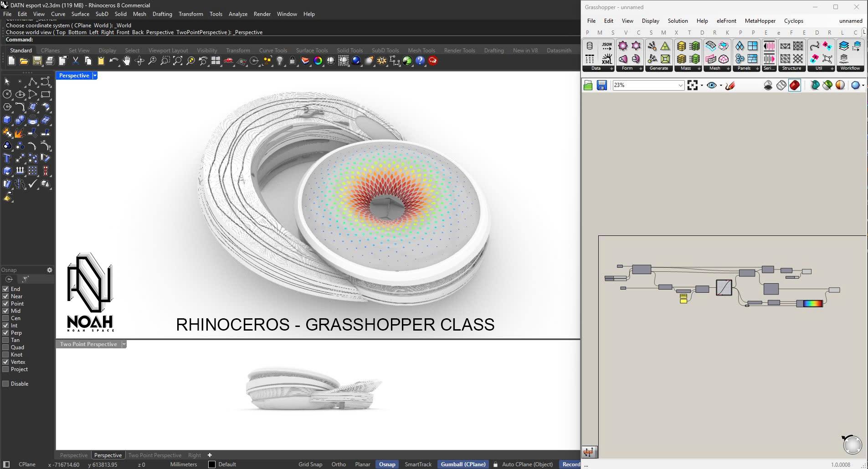Select the Polyline tool in left sidebar
The image size is (868, 469).
32,82
